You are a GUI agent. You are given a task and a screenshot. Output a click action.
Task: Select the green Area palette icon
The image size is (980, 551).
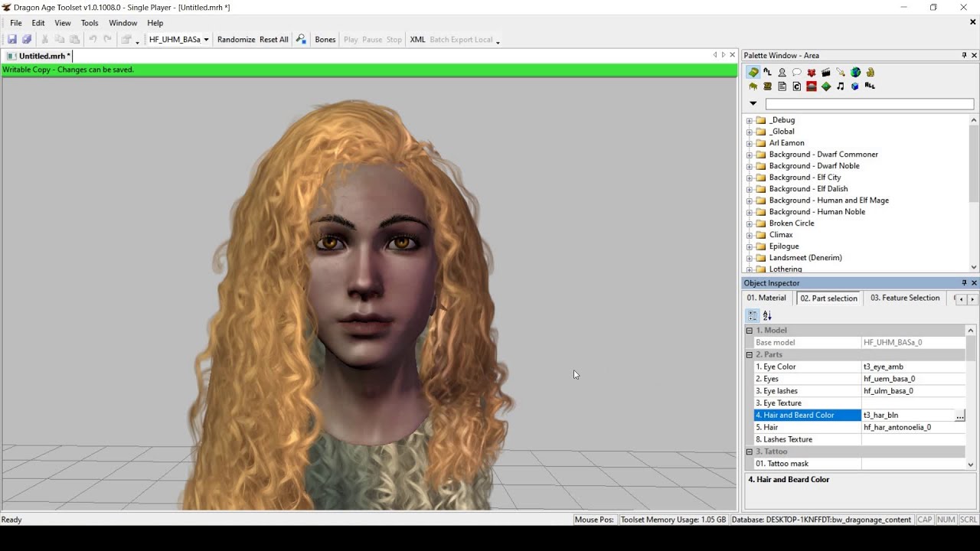coord(753,72)
